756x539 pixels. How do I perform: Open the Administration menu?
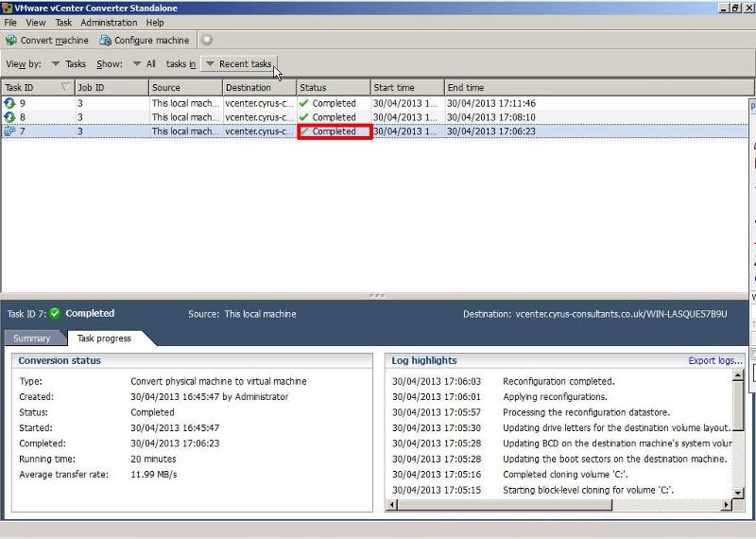click(x=109, y=23)
